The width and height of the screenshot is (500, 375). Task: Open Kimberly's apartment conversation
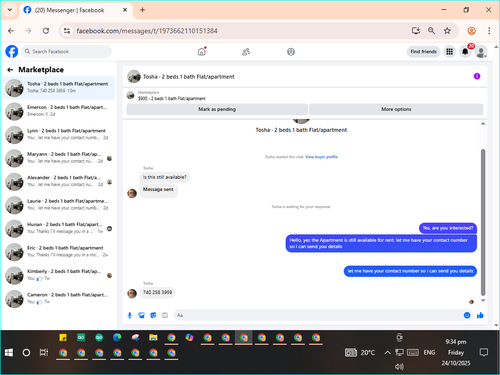click(59, 275)
